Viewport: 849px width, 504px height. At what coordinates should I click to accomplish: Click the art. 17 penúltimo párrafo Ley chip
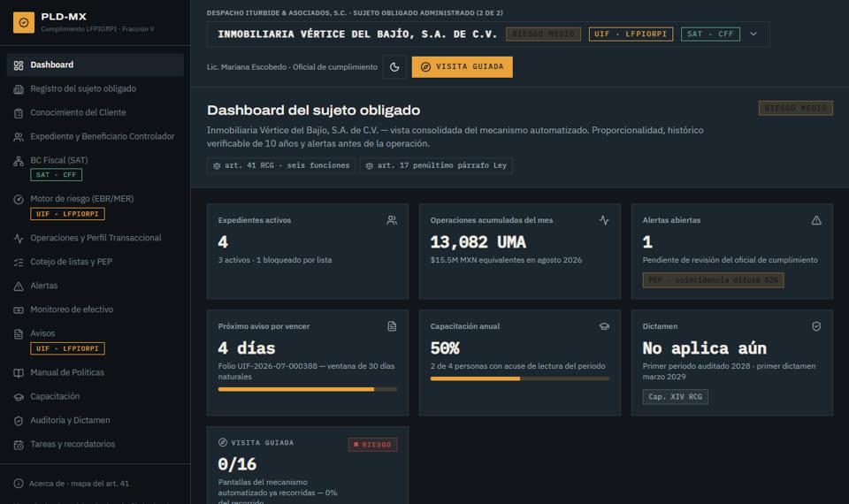436,165
